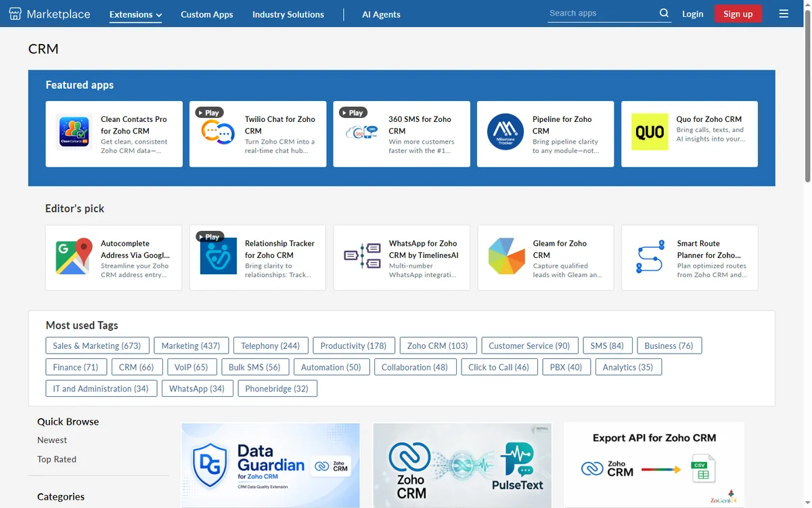Click the Relationship Tracker app icon

(219, 256)
